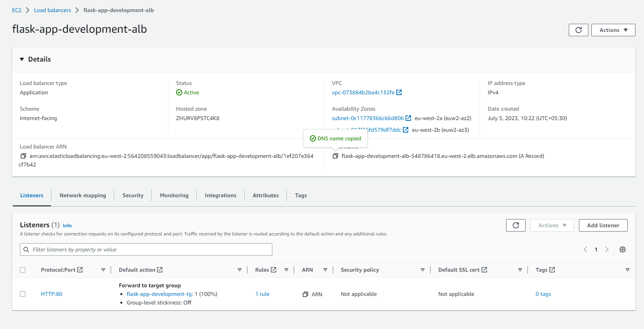Open the Listeners Actions dropdown
This screenshot has width=644, height=329.
point(552,225)
